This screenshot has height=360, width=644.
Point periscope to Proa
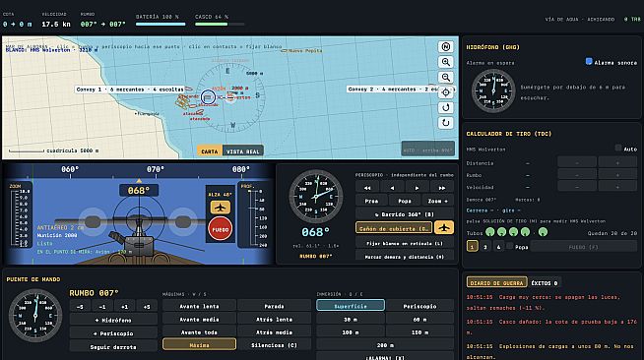coord(371,201)
